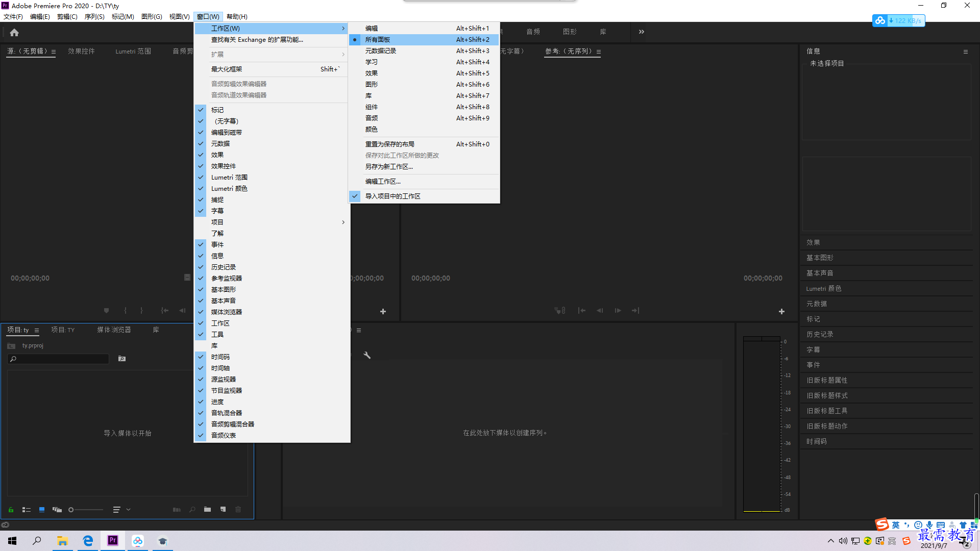Select the 所有面板 workspace option

(x=424, y=39)
